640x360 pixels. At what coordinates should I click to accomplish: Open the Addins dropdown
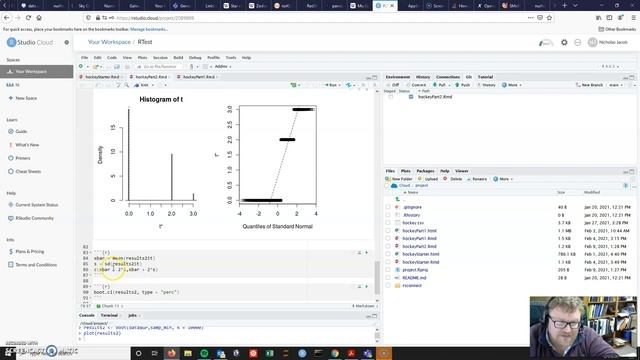(x=223, y=67)
